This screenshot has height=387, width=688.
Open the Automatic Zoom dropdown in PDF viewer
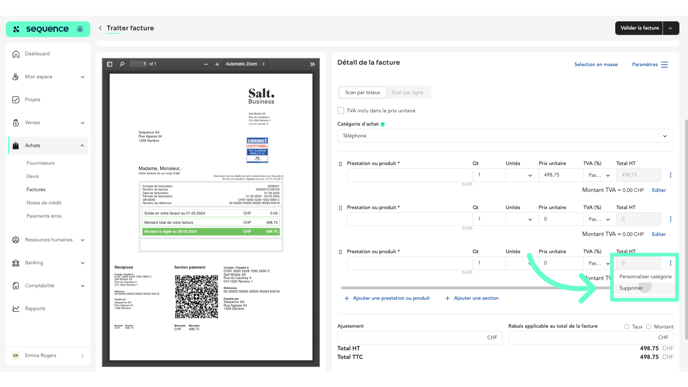(x=245, y=64)
